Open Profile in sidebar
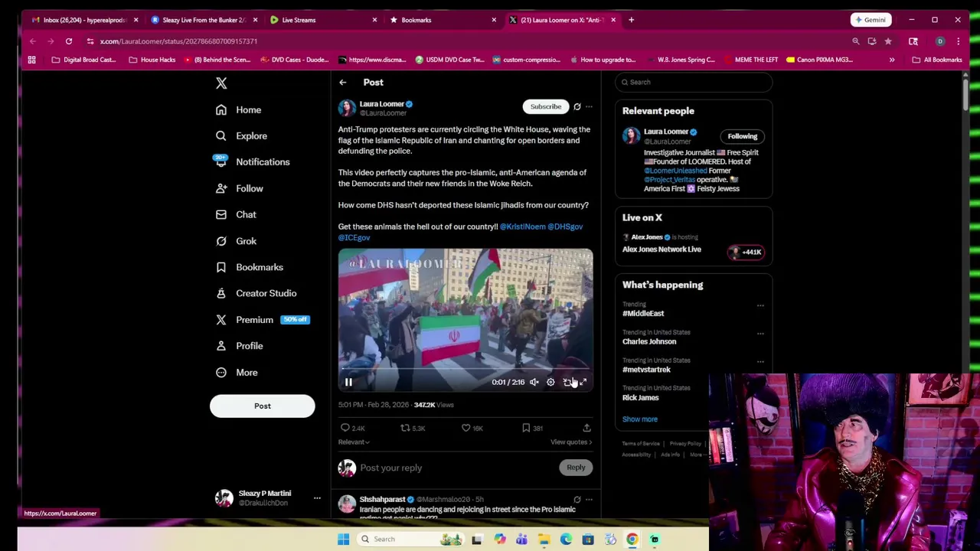980x551 pixels. (x=240, y=346)
